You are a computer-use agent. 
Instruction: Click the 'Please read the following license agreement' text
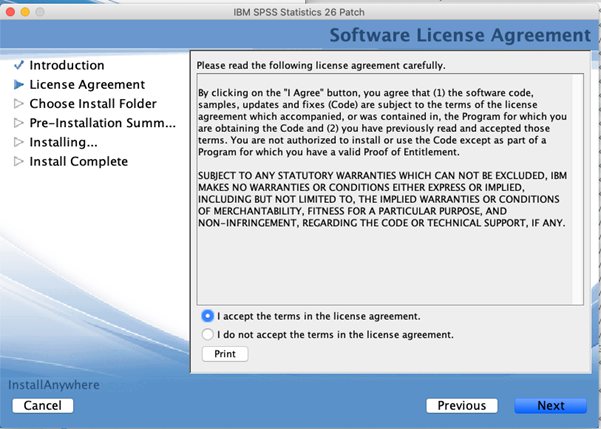[321, 66]
